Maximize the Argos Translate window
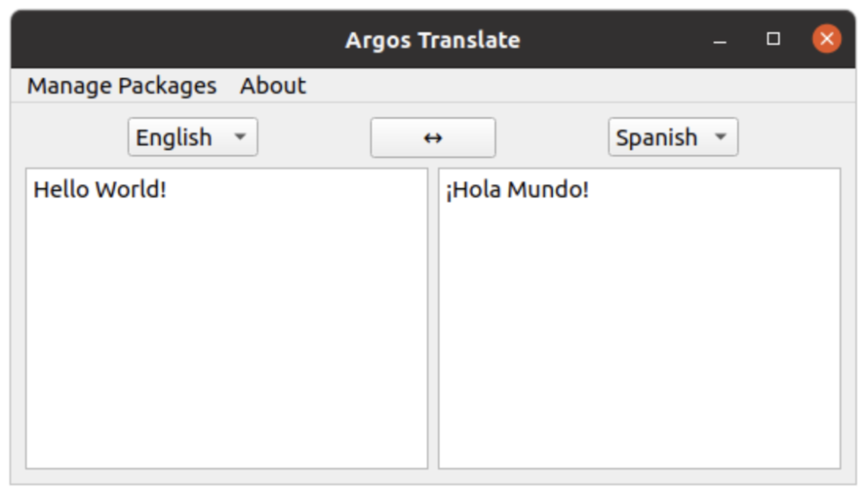 coord(773,39)
